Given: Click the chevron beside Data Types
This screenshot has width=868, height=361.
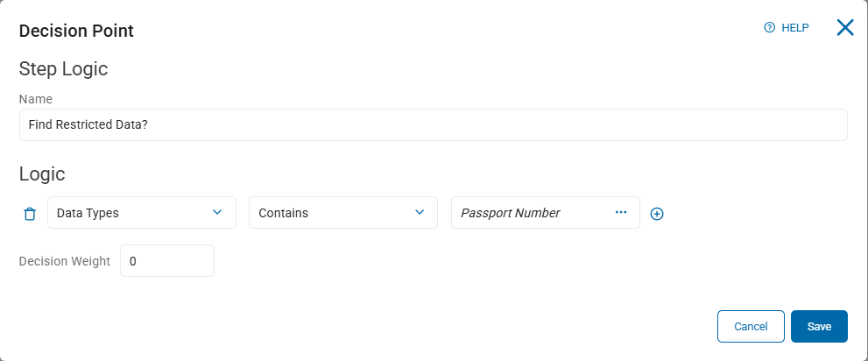Looking at the screenshot, I should (x=217, y=212).
